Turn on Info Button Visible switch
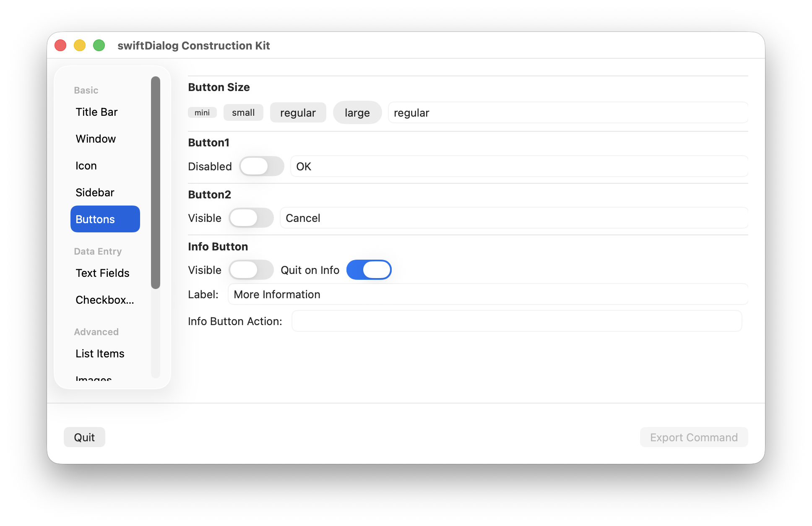 [x=251, y=270]
